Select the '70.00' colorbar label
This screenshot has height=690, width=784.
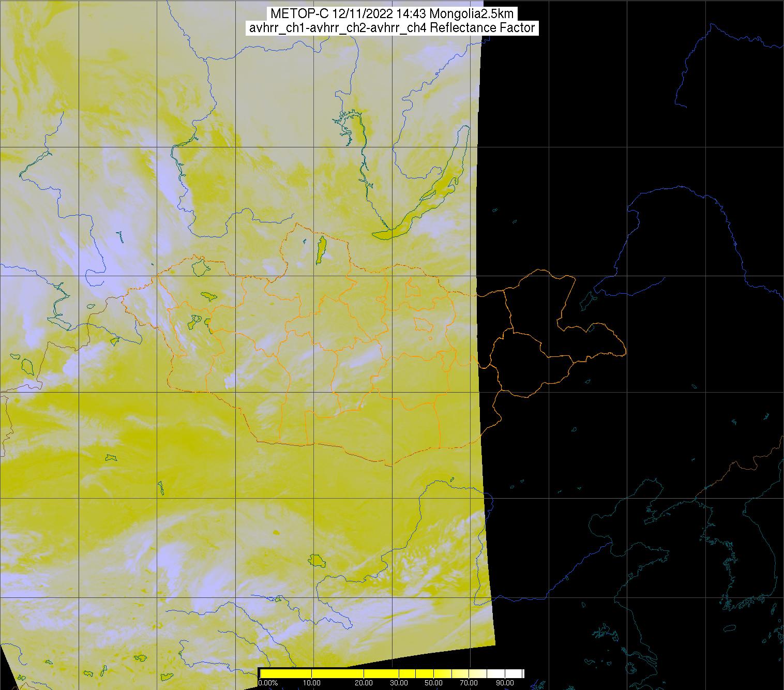click(x=469, y=683)
